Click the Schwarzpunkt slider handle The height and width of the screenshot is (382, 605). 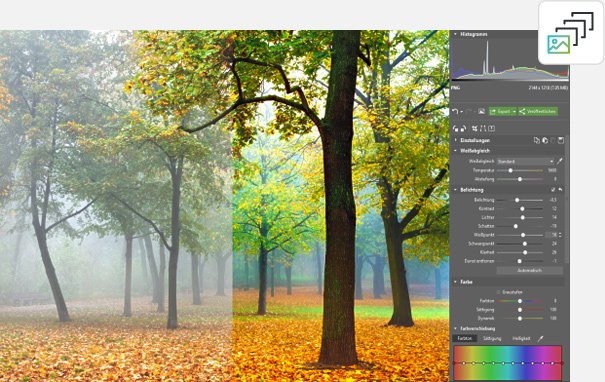[525, 244]
